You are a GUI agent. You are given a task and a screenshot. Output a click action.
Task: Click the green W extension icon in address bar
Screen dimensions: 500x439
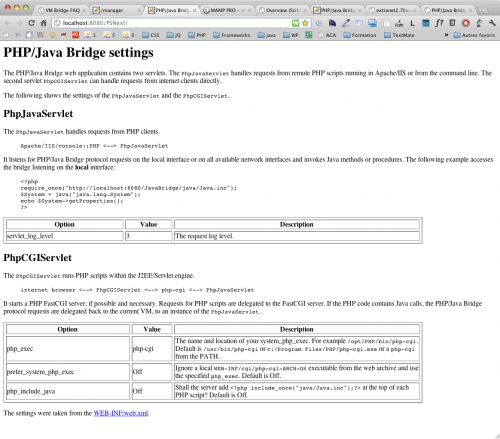click(296, 23)
